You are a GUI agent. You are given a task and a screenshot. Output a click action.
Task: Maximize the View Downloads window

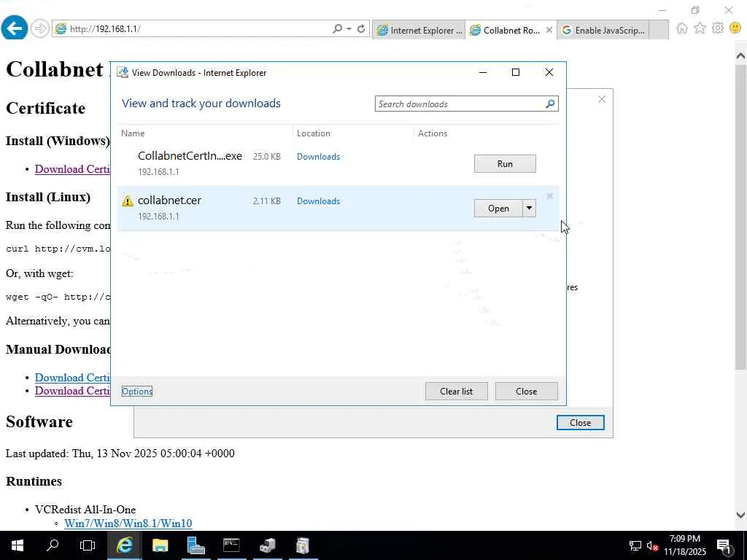tap(516, 72)
